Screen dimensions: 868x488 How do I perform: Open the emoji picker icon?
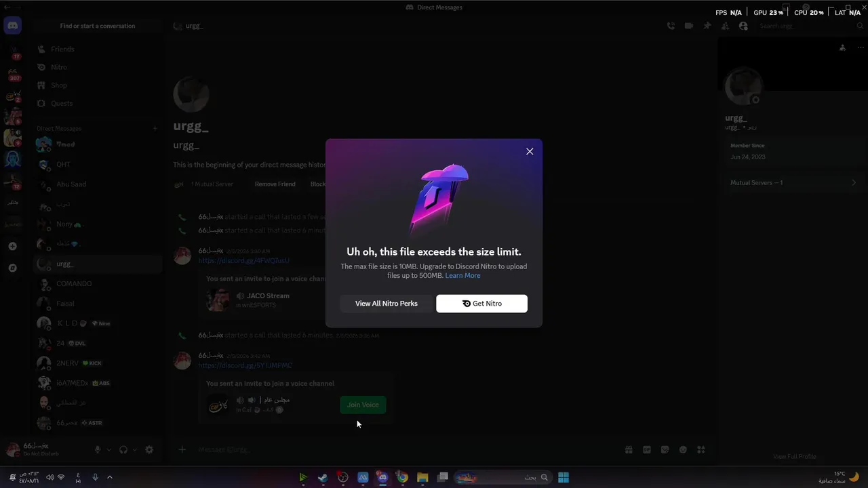coord(683,449)
